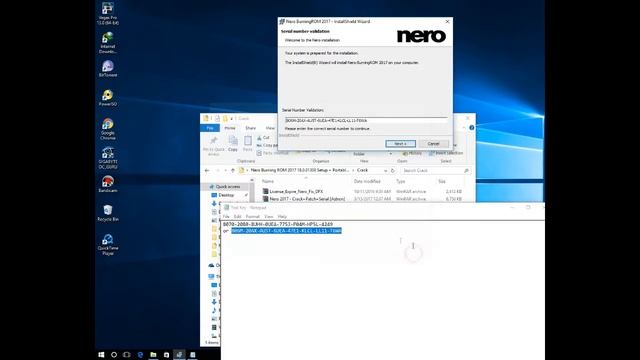Click the highlighted serial line in Notepad
The height and width of the screenshot is (360, 640).
[286, 231]
